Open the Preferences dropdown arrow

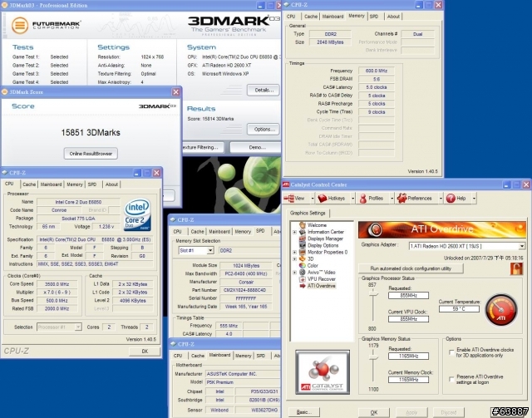pyautogui.click(x=441, y=198)
